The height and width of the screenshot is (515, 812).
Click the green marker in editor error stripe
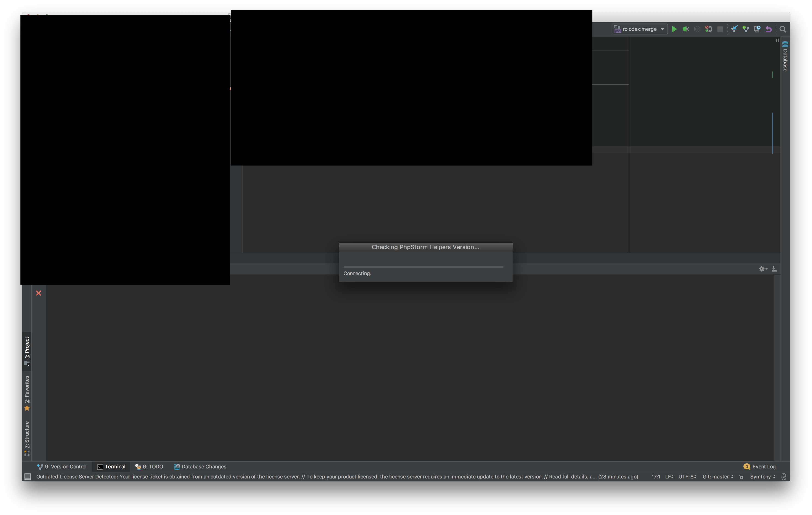point(772,74)
